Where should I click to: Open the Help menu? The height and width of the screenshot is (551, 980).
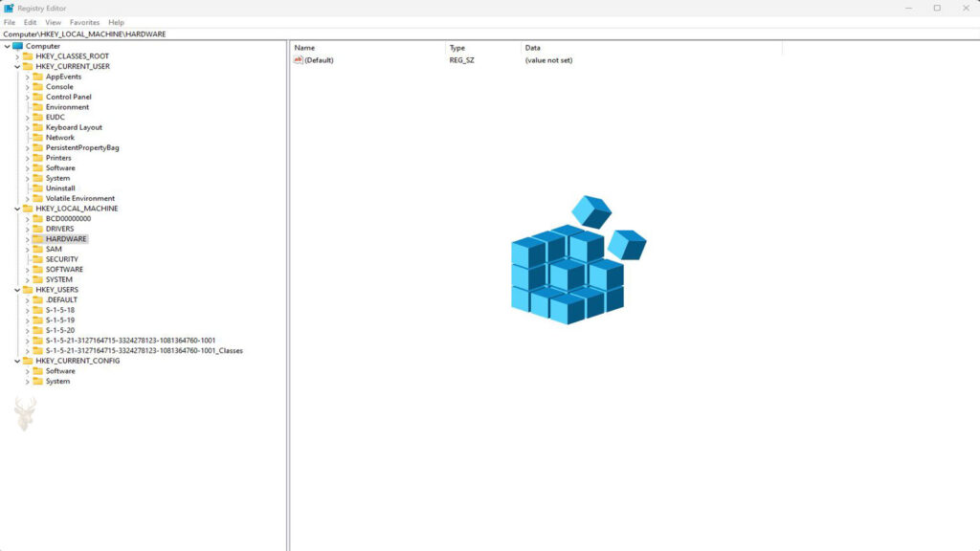click(116, 23)
